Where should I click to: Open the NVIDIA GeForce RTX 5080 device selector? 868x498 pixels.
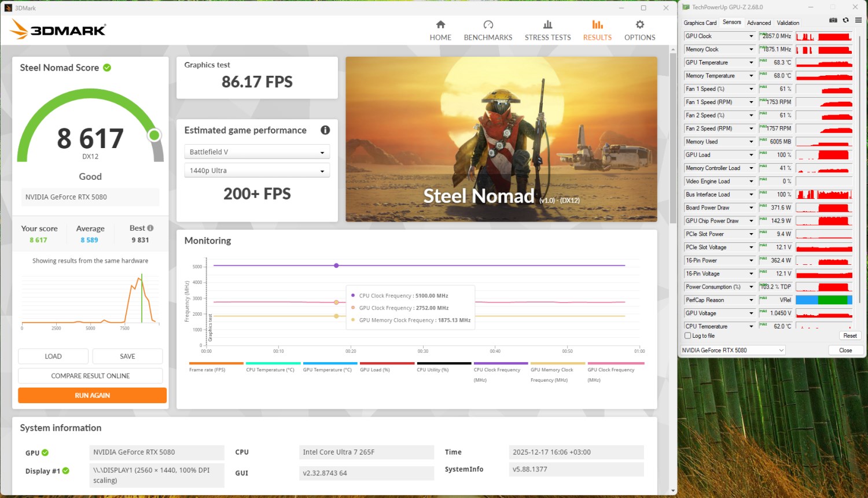pos(733,351)
